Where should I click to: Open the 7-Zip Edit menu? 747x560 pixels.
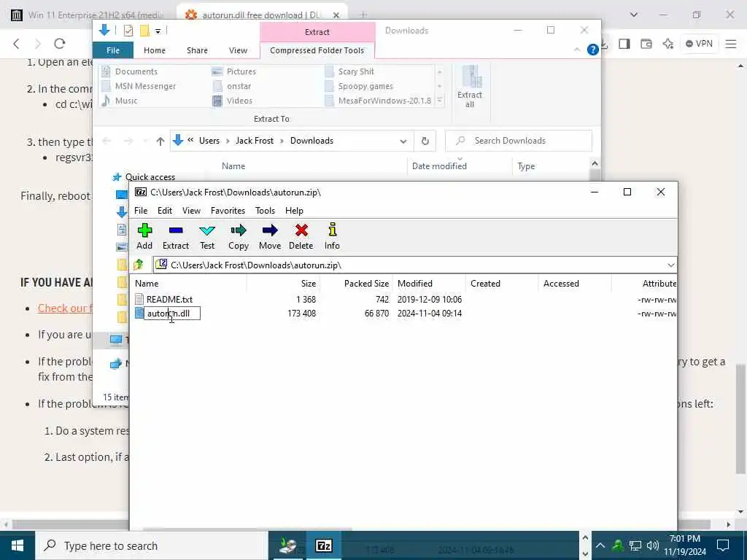coord(165,211)
